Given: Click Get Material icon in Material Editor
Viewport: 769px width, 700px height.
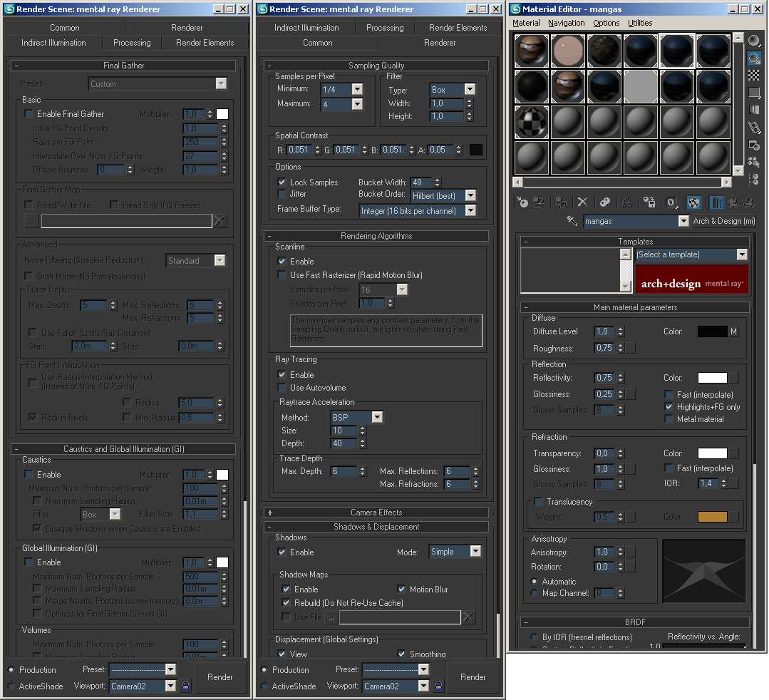Looking at the screenshot, I should click(x=523, y=202).
